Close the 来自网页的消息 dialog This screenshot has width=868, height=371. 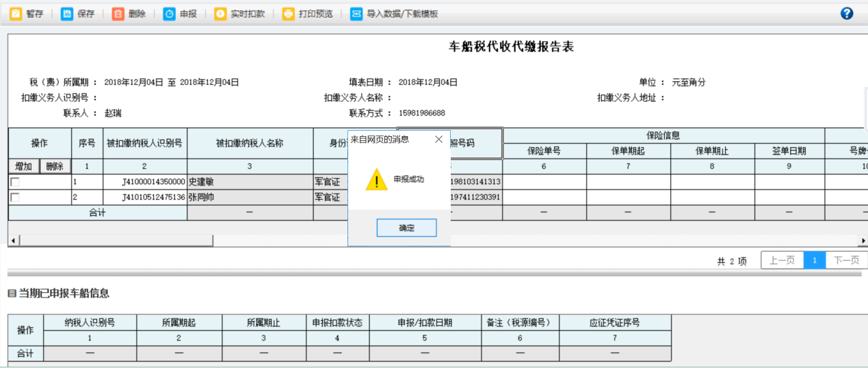click(438, 140)
